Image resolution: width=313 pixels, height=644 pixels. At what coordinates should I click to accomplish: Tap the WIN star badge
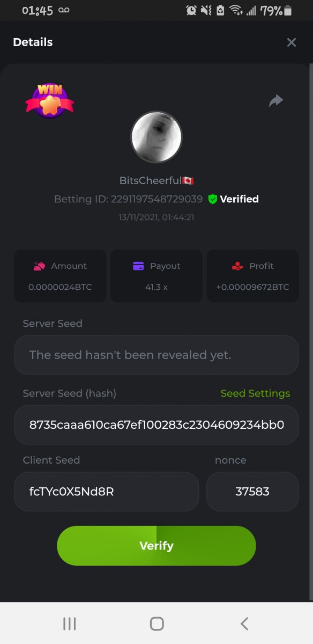pyautogui.click(x=50, y=101)
